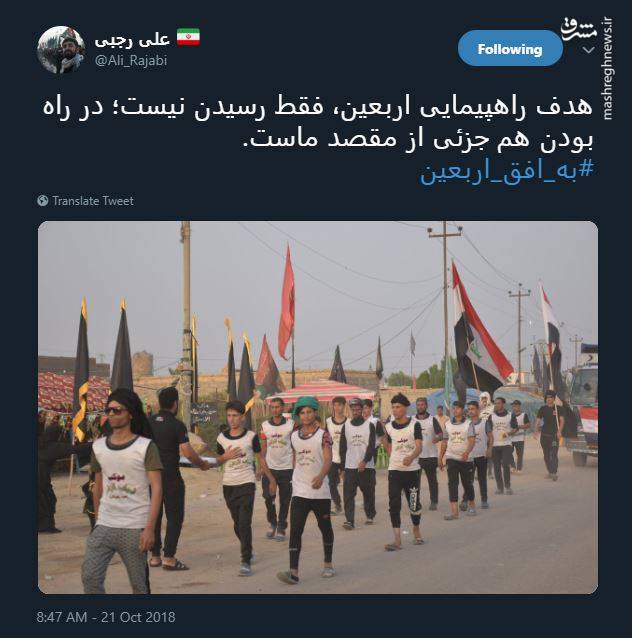Click the Translate Tweet link
The width and height of the screenshot is (632, 638).
click(93, 201)
